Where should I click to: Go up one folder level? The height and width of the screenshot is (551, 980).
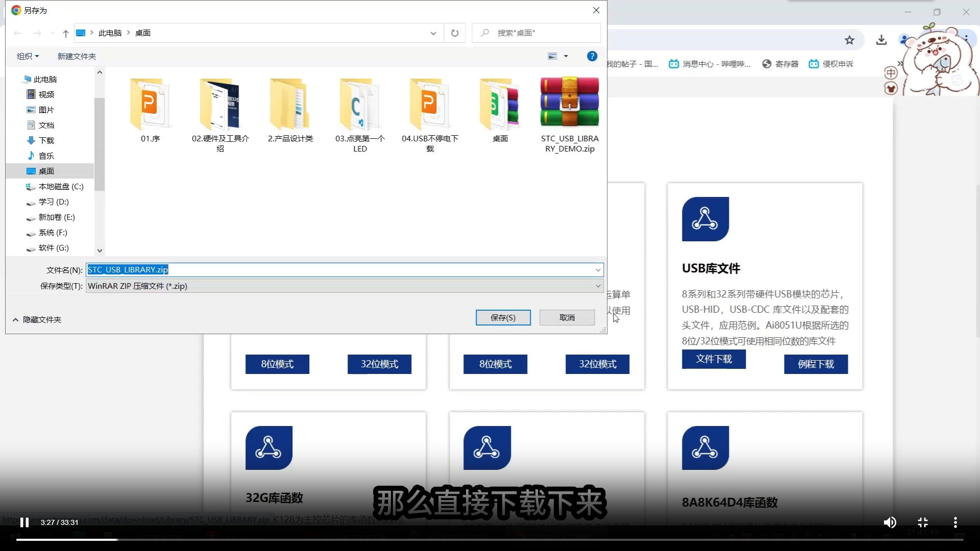tap(66, 33)
